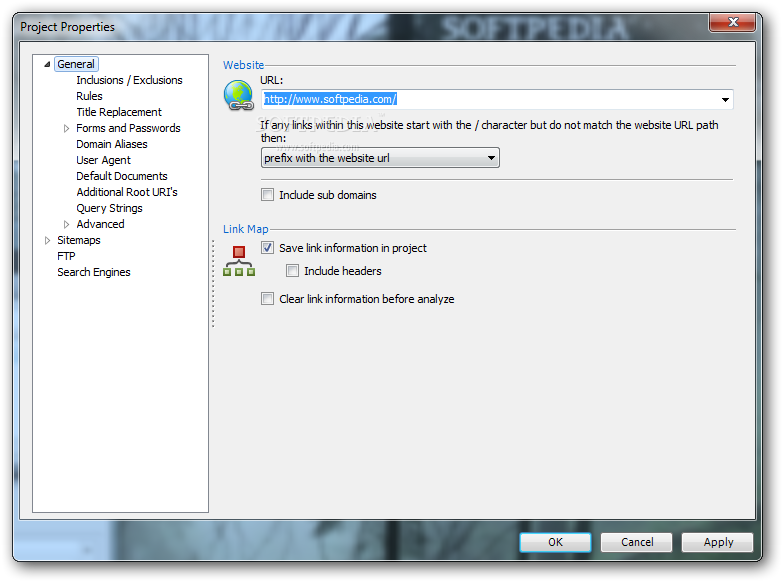Screen dimensions: 783x582
Task: Select Advanced in the tree
Action: pyautogui.click(x=100, y=224)
